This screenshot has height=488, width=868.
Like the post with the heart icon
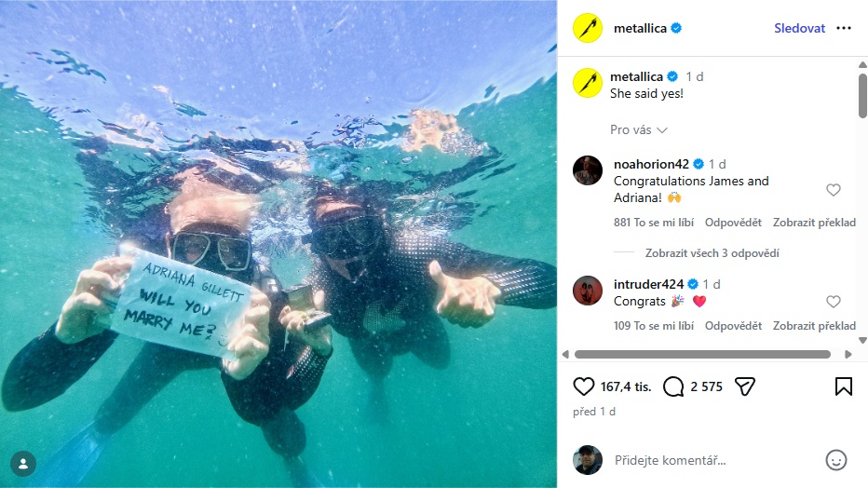(x=583, y=386)
